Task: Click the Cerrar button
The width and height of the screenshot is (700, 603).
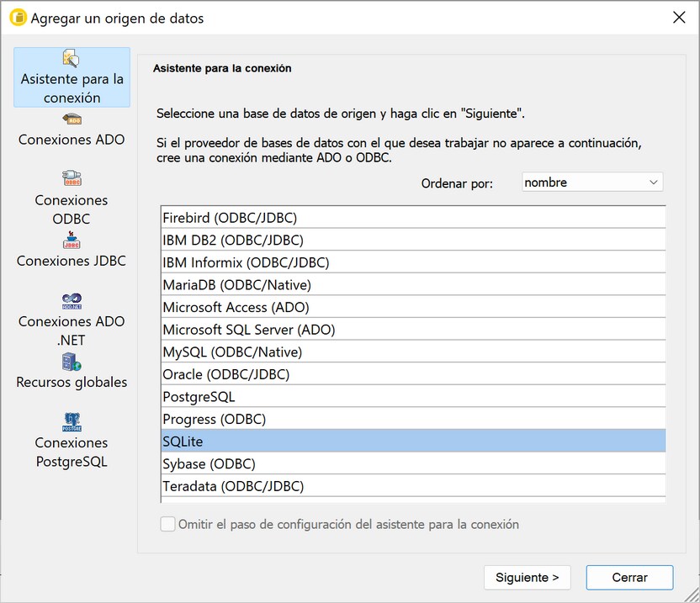Action: (x=629, y=578)
